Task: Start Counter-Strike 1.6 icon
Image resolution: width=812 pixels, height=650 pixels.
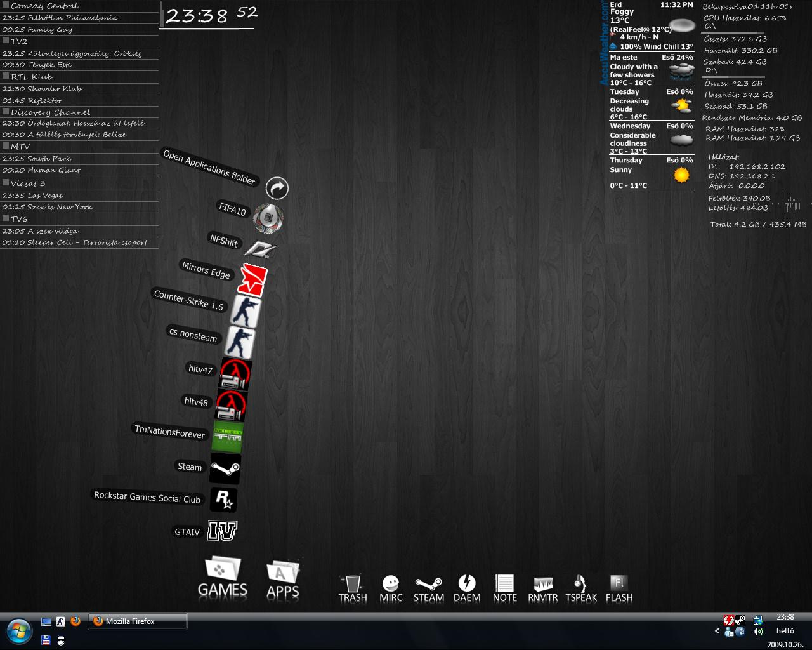Action: (246, 311)
